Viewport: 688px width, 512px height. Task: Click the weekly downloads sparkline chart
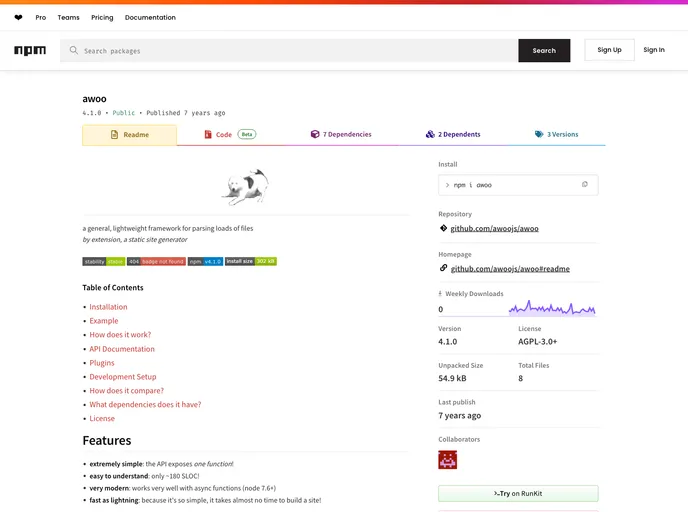coord(552,308)
